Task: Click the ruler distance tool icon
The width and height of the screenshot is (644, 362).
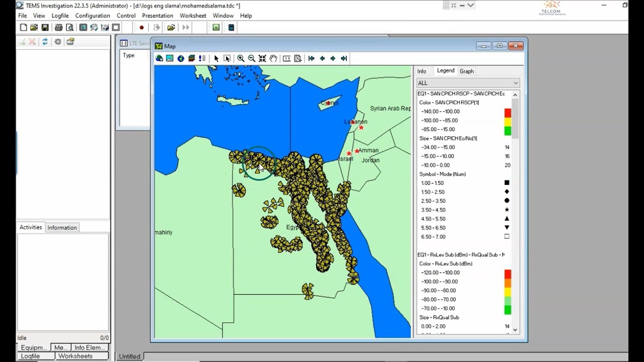Action: 287,58
